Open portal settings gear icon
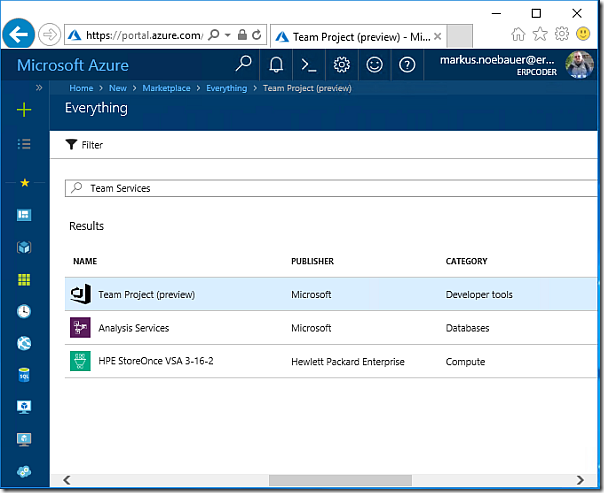604x493 pixels. point(342,65)
